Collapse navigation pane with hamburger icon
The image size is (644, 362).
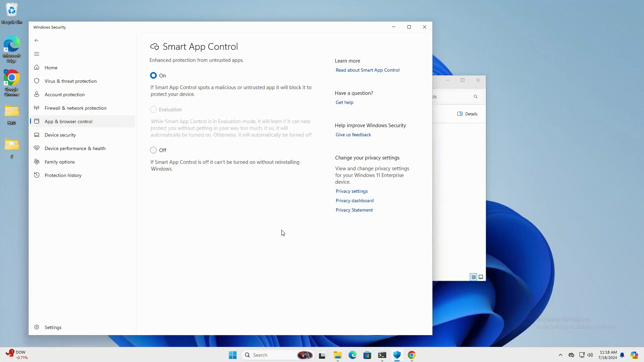click(37, 54)
